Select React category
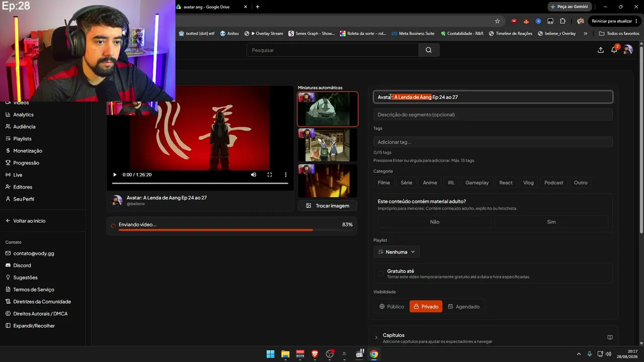Image resolution: width=644 pixels, height=362 pixels. (506, 183)
